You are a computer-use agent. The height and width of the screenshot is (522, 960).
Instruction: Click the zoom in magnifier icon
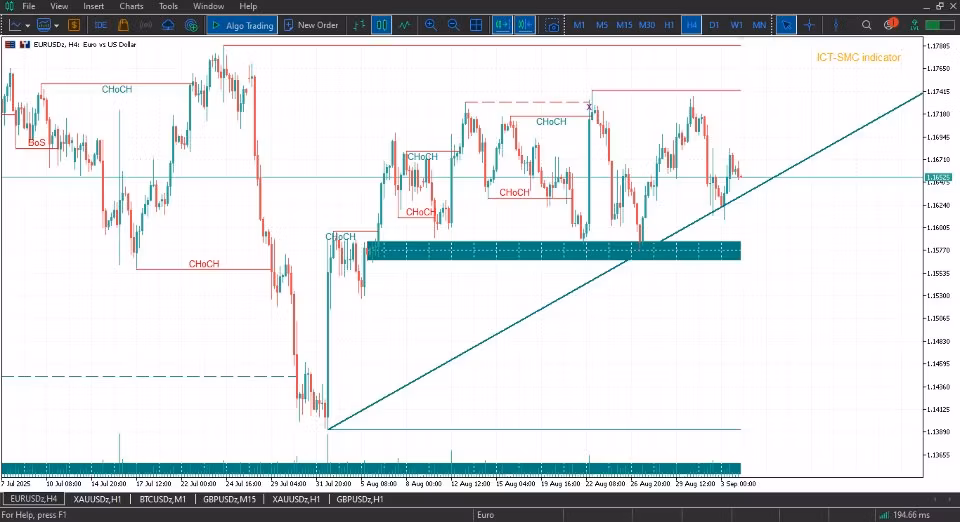(430, 25)
